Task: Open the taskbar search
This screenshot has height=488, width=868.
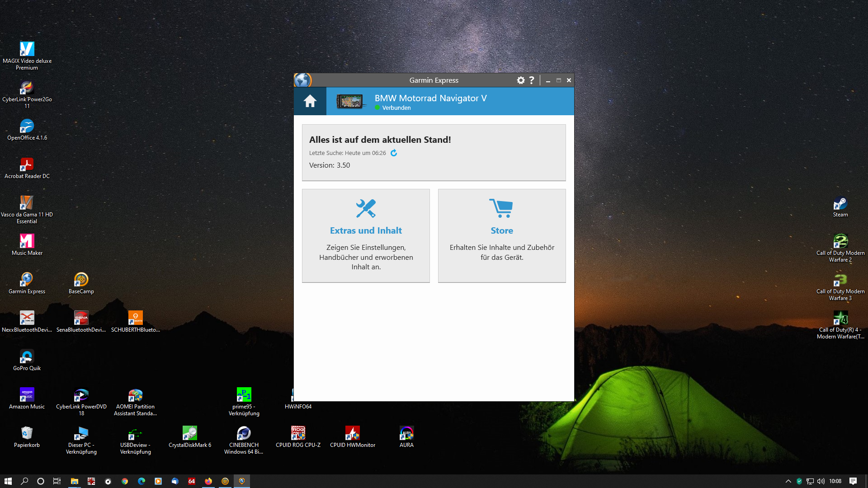Action: coord(25,481)
